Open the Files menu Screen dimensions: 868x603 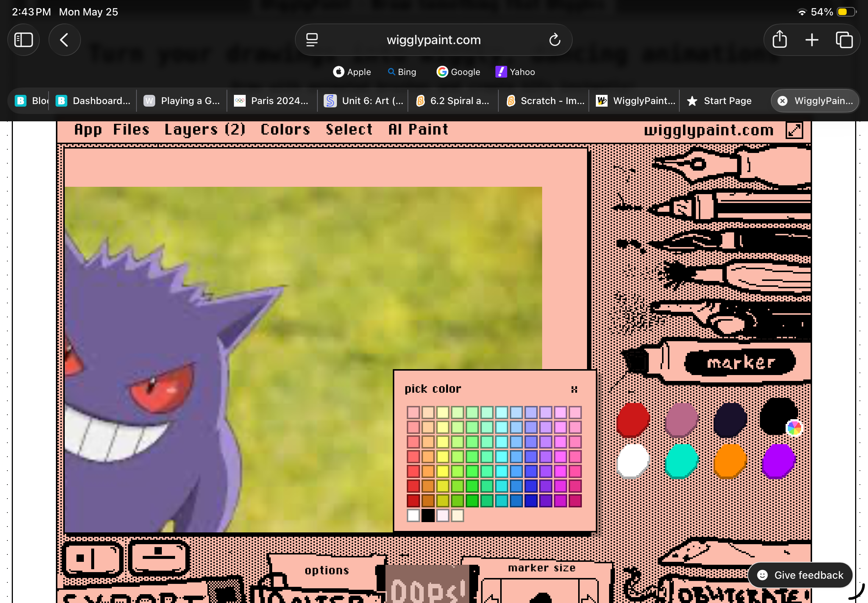coord(131,130)
